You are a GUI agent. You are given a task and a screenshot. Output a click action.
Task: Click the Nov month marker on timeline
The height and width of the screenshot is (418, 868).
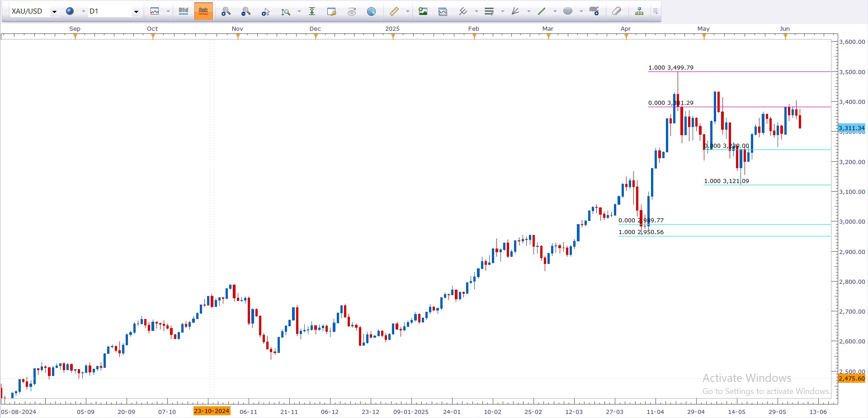coord(237,29)
